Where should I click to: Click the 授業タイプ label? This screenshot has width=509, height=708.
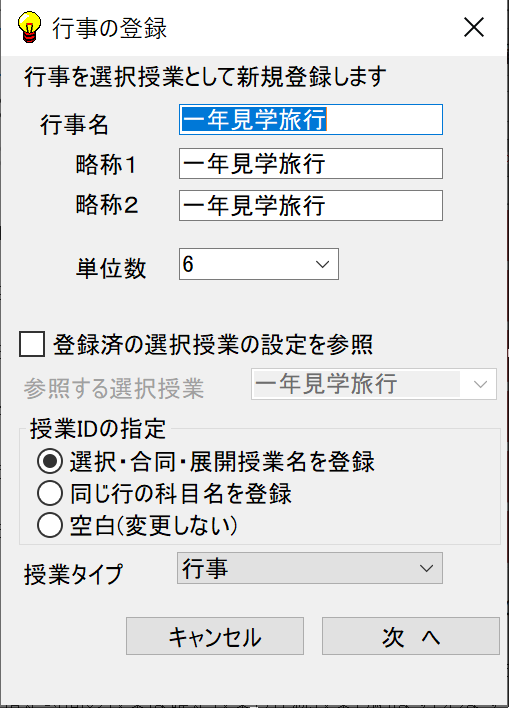(74, 575)
